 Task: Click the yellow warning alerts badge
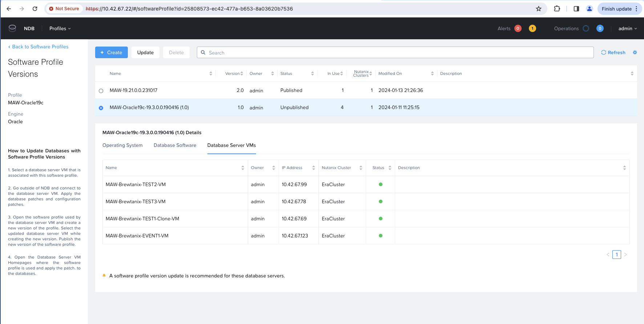click(532, 28)
